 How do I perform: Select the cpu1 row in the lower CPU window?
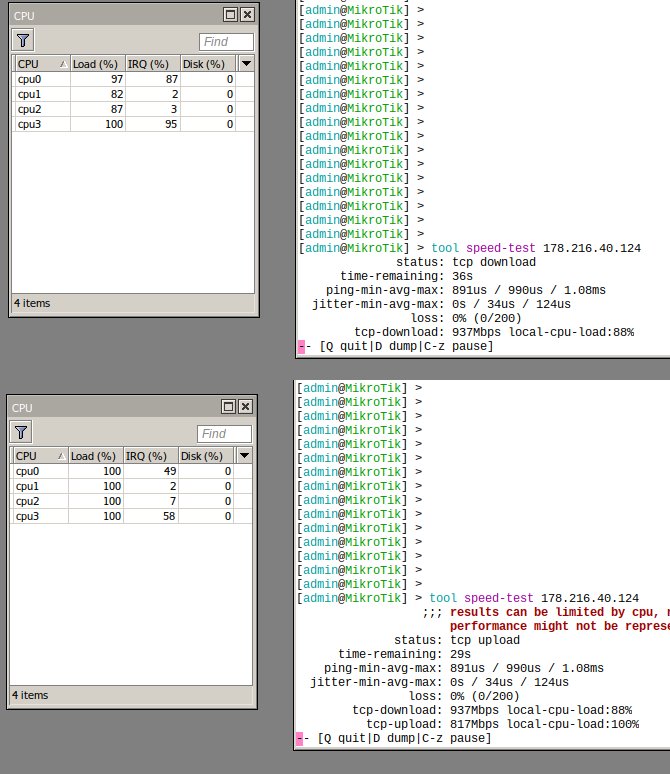click(x=131, y=486)
